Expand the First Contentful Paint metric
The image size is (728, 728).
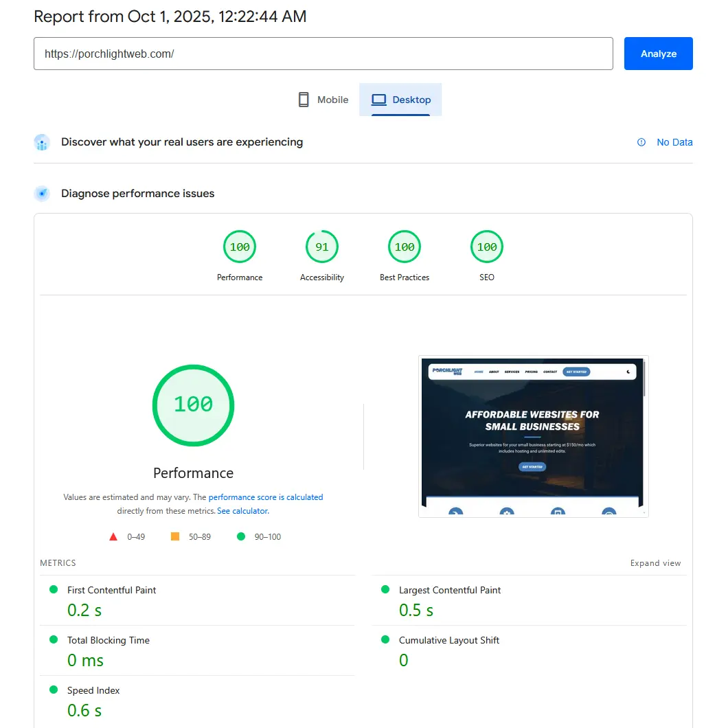[112, 590]
